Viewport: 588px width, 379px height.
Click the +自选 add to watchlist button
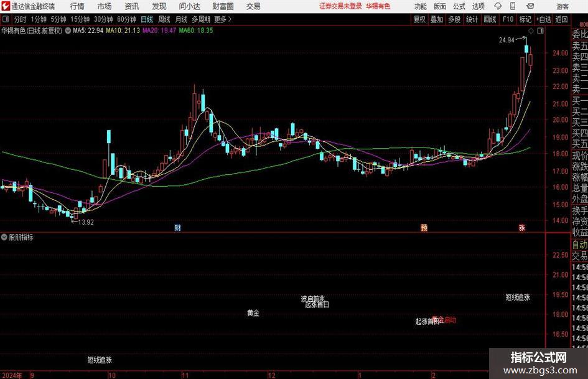coord(544,19)
